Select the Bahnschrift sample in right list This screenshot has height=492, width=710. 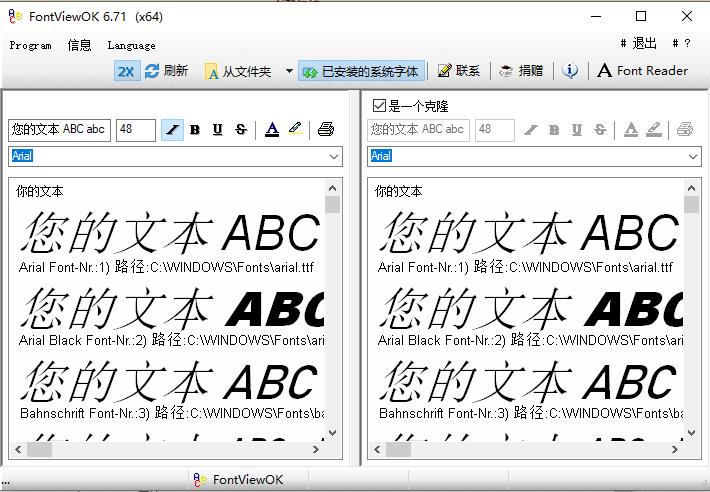pyautogui.click(x=529, y=382)
